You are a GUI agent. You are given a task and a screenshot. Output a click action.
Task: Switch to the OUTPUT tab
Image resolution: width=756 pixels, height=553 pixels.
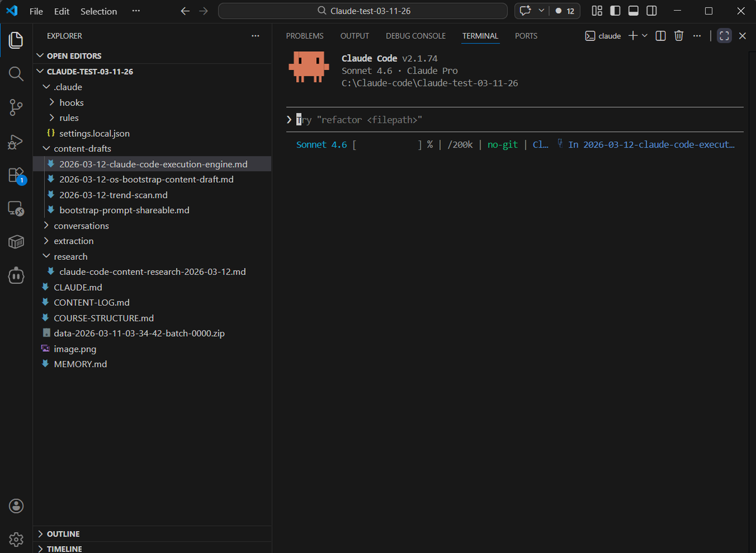point(355,36)
